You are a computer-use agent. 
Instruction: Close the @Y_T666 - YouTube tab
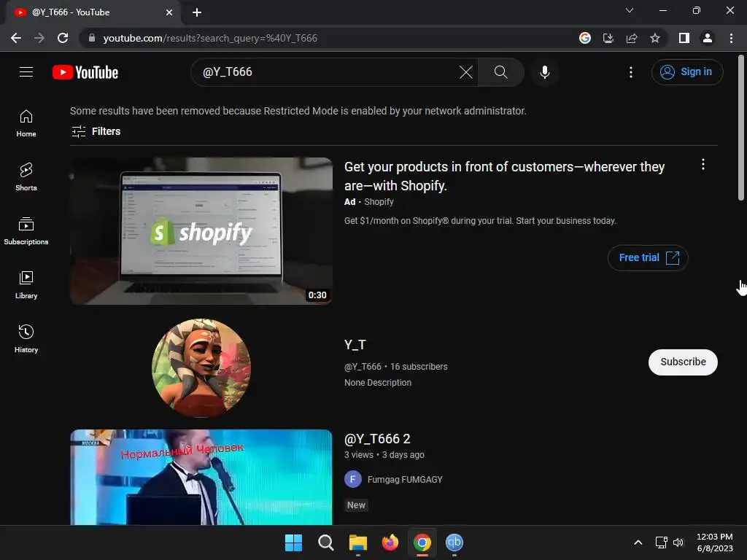coord(169,12)
